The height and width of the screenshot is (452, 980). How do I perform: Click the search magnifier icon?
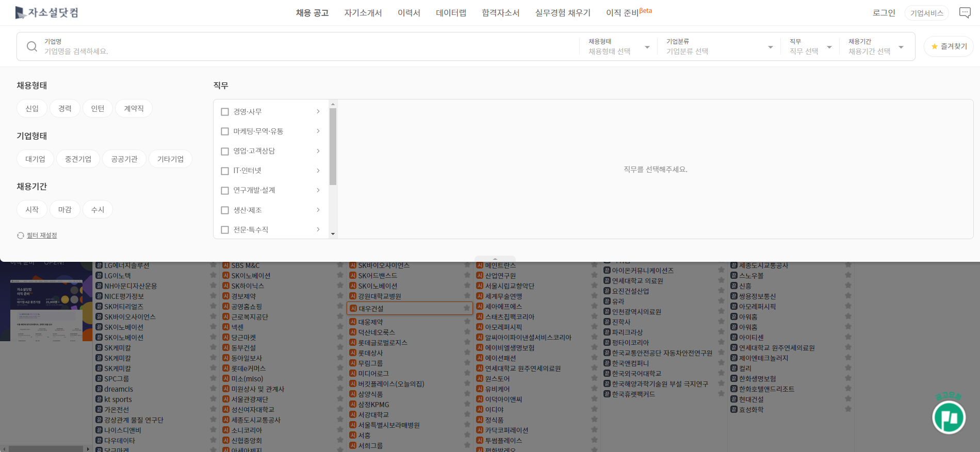point(32,46)
